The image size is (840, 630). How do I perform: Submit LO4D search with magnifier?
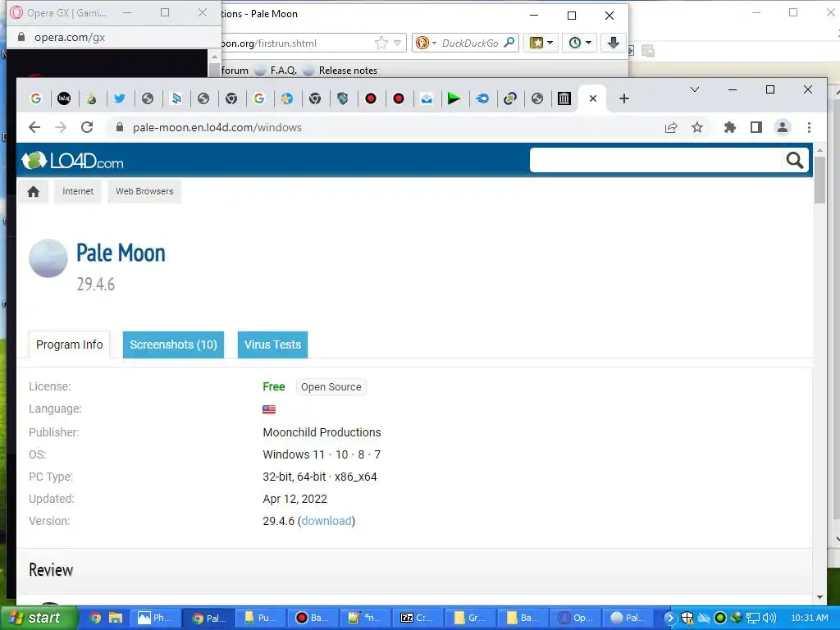[x=794, y=160]
